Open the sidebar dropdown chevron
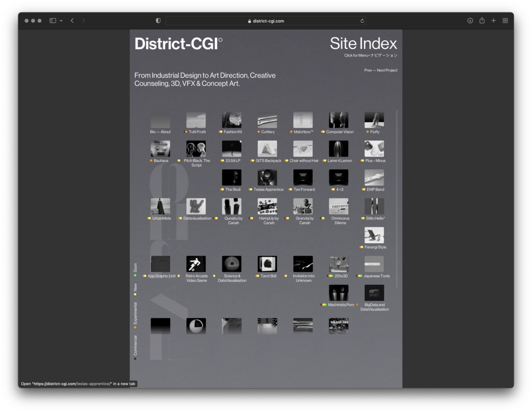This screenshot has width=532, height=412. [61, 21]
